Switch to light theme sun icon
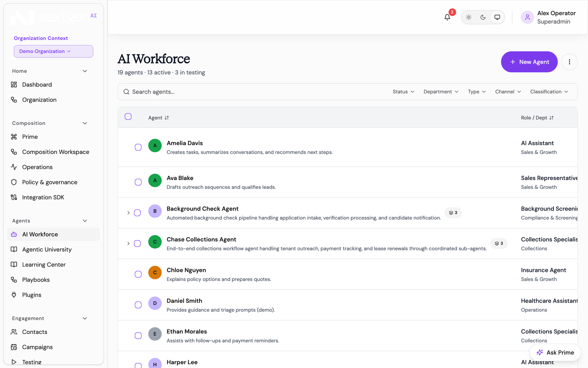 469,17
